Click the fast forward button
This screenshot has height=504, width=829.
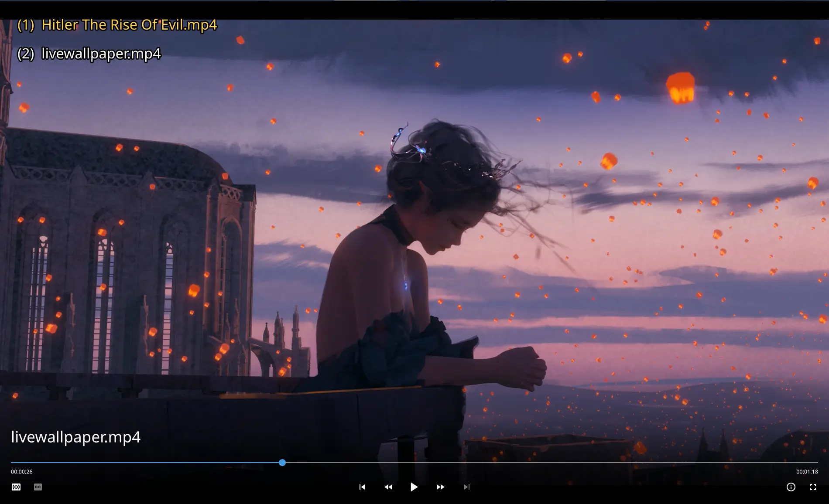(440, 487)
